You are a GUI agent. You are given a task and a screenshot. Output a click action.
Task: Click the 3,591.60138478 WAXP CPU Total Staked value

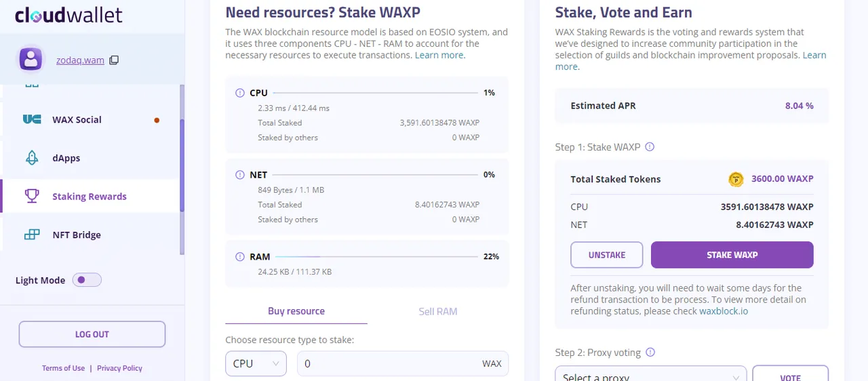pyautogui.click(x=439, y=123)
